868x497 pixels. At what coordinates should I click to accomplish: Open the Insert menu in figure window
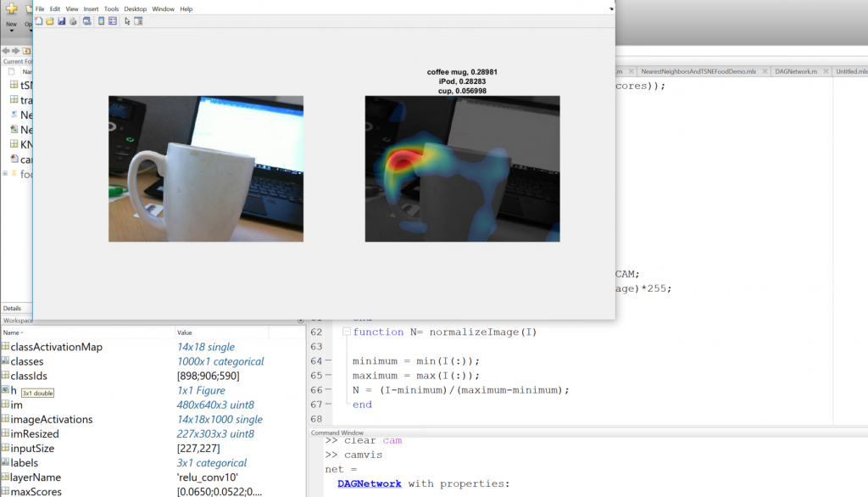tap(91, 8)
